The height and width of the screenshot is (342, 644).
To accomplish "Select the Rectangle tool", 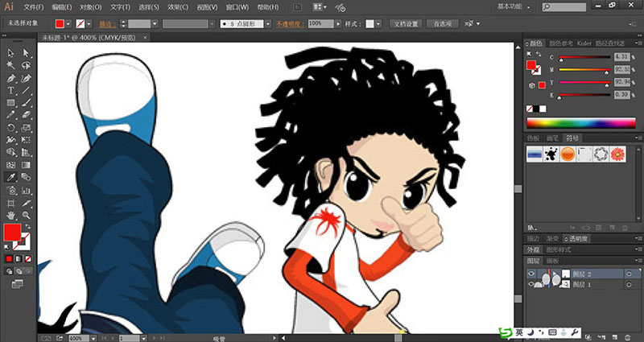I will coord(11,103).
